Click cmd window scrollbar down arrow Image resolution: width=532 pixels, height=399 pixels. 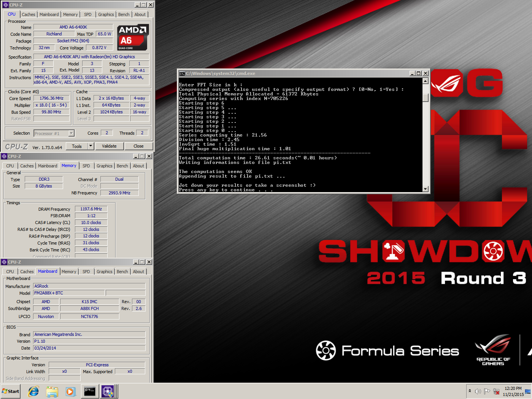tap(426, 189)
